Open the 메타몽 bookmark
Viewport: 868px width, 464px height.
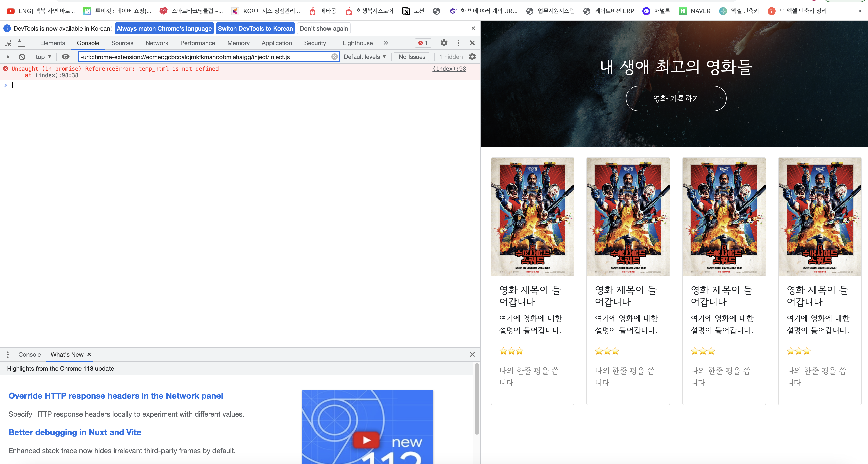coord(322,11)
